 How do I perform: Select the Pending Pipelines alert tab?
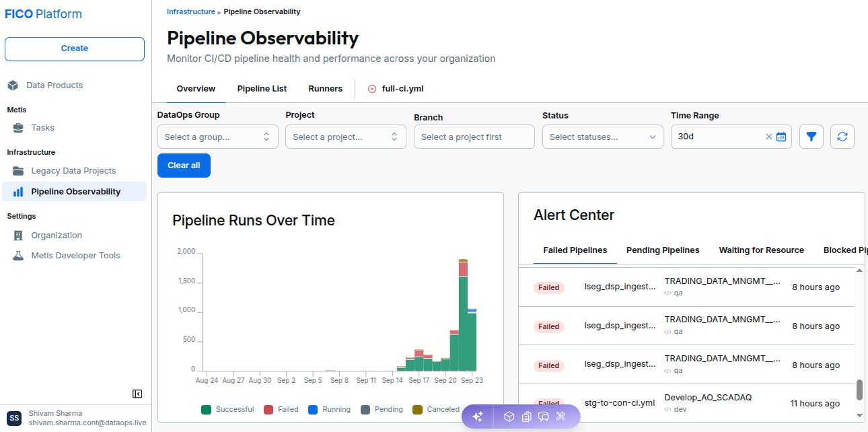pyautogui.click(x=663, y=250)
